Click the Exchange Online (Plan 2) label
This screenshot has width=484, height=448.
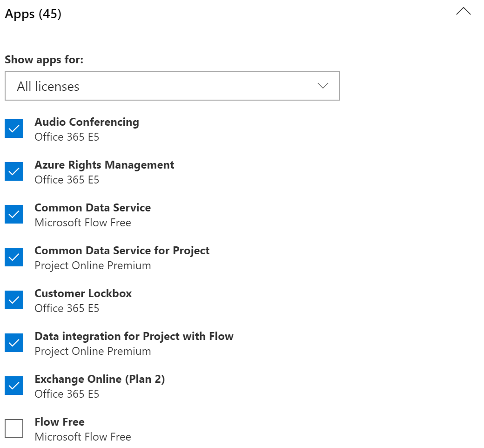point(100,379)
